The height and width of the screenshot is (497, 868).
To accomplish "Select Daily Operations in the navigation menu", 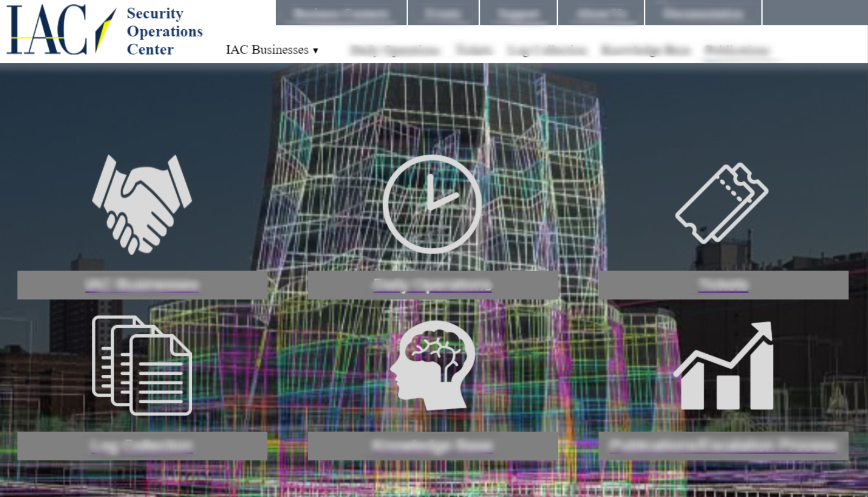I will (x=395, y=50).
